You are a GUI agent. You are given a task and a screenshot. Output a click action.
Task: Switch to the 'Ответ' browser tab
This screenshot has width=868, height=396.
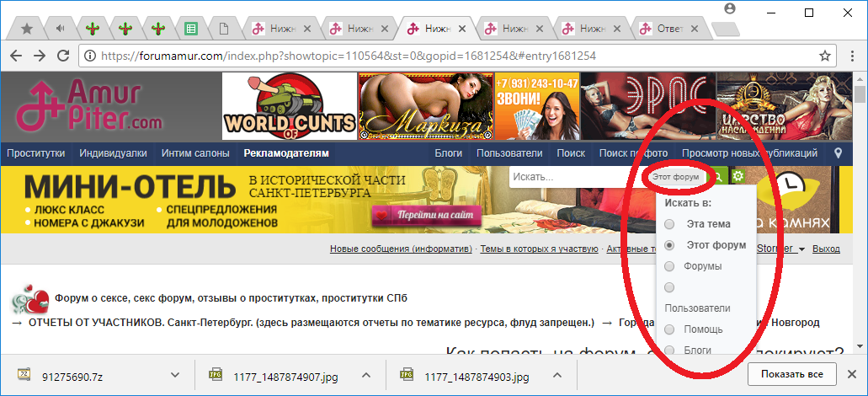coord(670,29)
